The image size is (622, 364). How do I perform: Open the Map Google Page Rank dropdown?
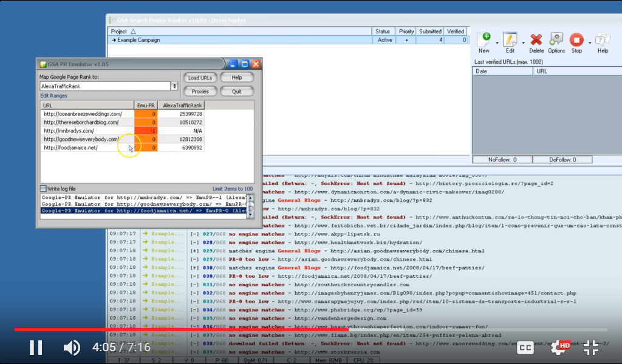(x=174, y=86)
